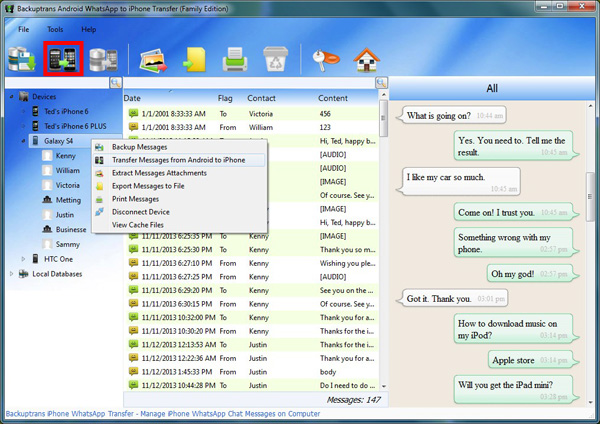The height and width of the screenshot is (424, 600).
Task: Expand the HTC One node
Action: pos(23,259)
